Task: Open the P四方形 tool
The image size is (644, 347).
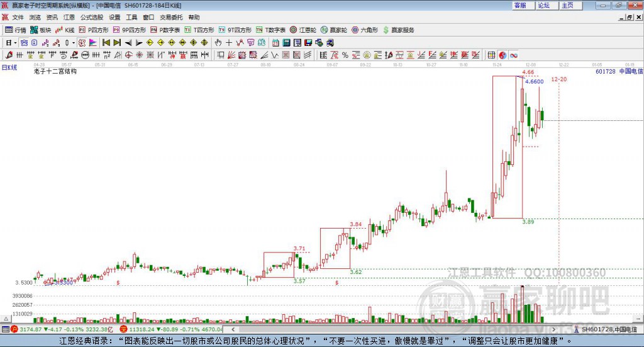Action: 94,30
